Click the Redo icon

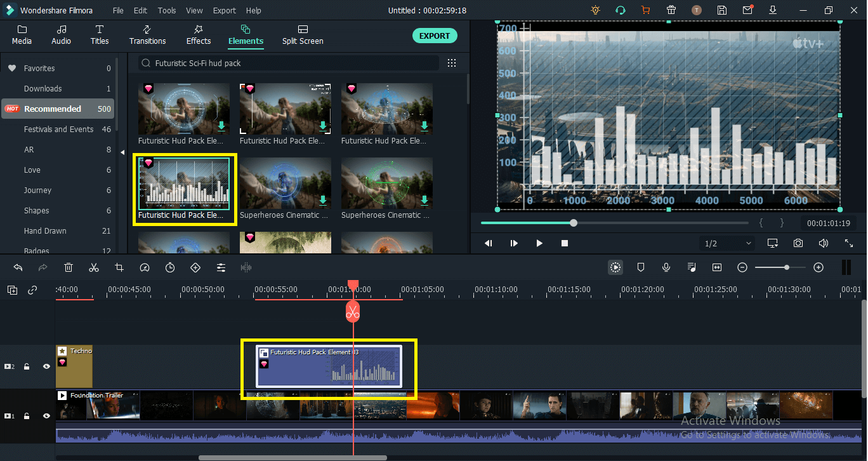pyautogui.click(x=43, y=267)
